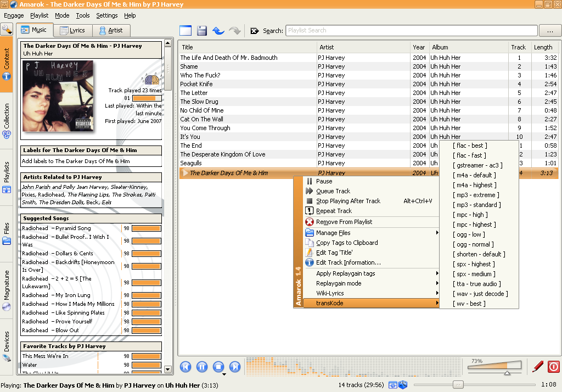This screenshot has height=392, width=562.
Task: Open the Playlist menu
Action: pos(39,15)
